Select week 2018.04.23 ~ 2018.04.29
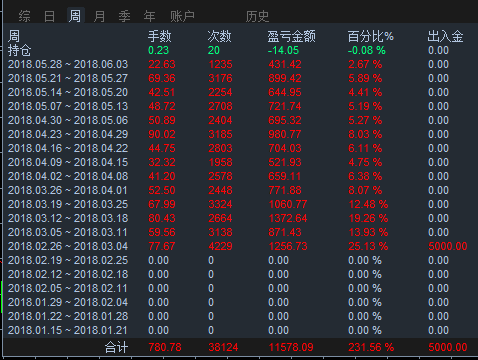The image size is (478, 360). pyautogui.click(x=68, y=134)
